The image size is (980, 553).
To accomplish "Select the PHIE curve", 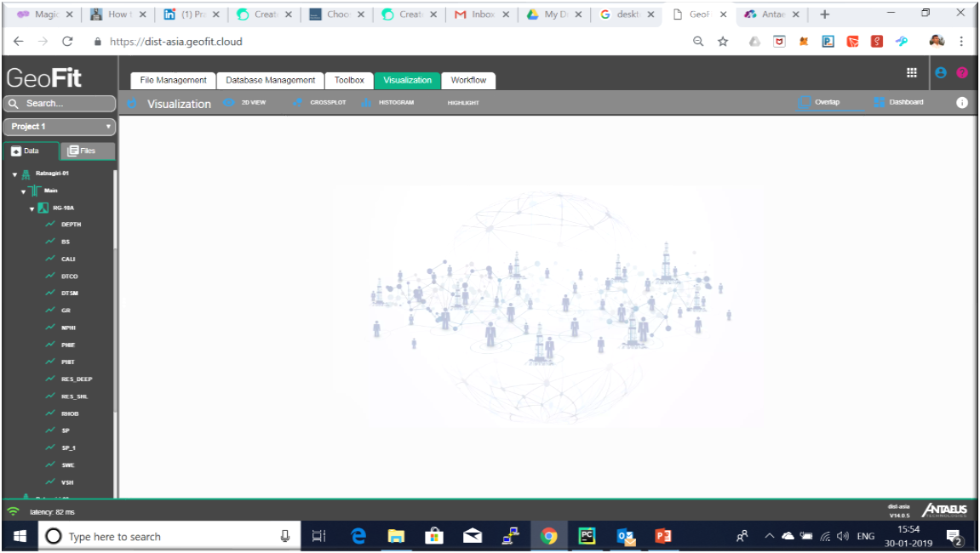I will pos(68,345).
